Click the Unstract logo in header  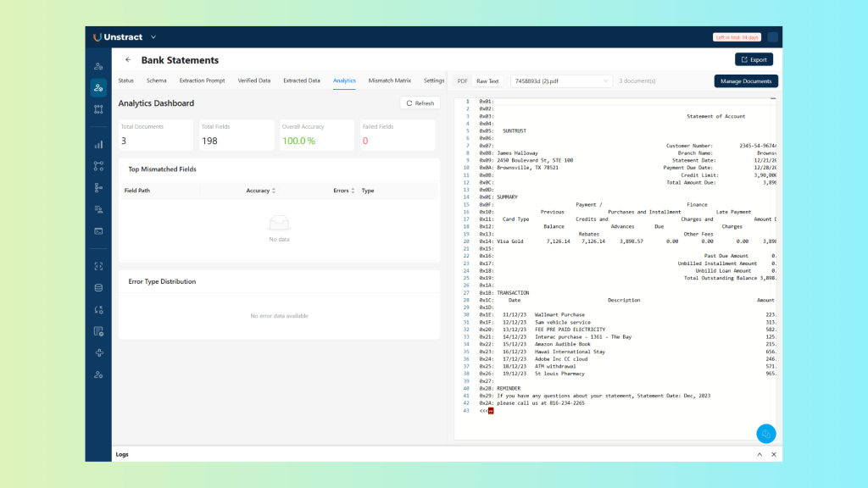click(118, 37)
